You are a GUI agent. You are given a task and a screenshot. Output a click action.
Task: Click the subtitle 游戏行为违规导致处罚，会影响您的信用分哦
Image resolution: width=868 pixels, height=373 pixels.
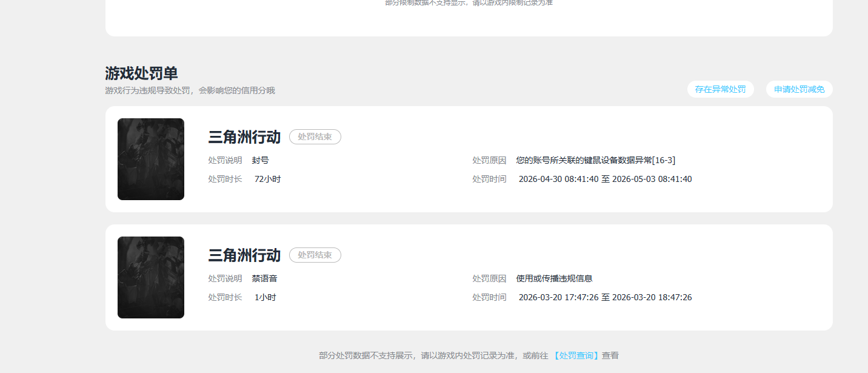(x=190, y=90)
